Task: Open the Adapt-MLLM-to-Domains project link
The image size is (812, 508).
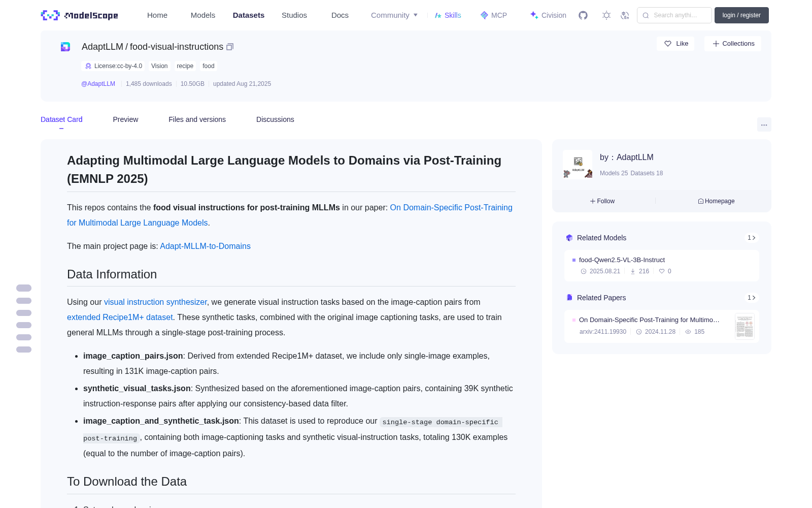Action: pos(205,246)
